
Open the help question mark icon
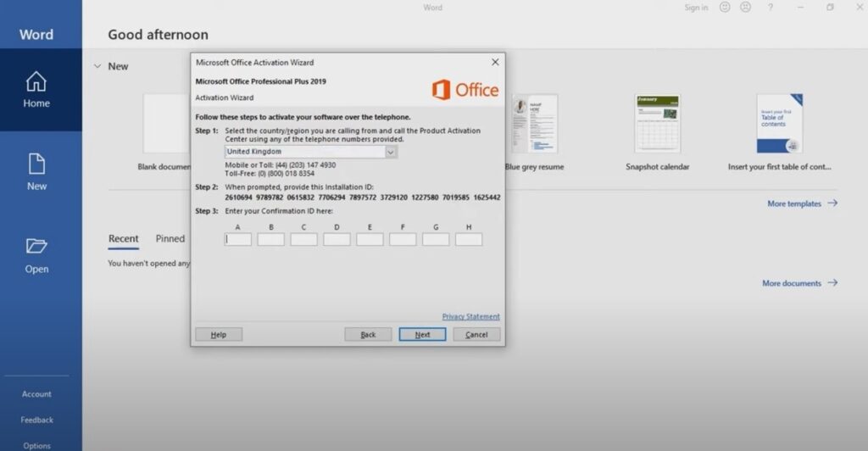pos(770,7)
